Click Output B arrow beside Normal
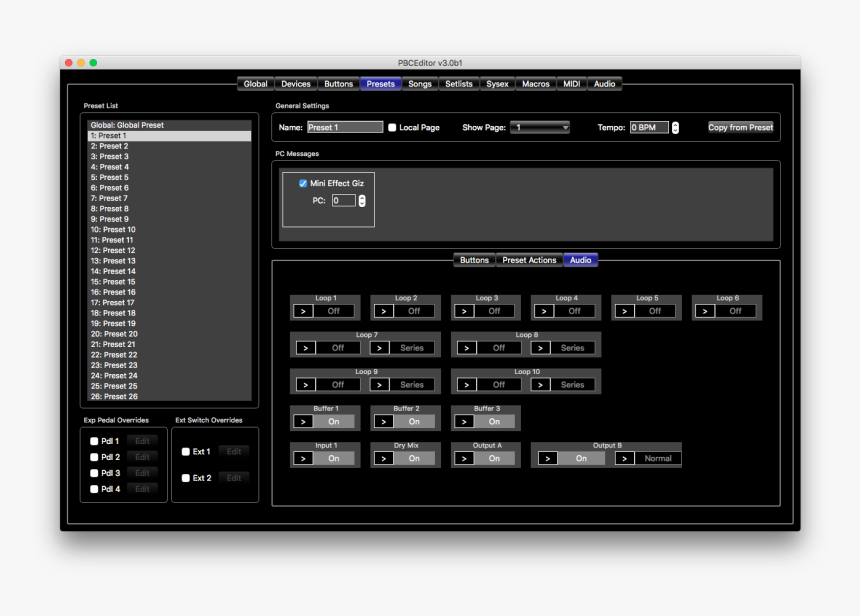 (x=625, y=459)
